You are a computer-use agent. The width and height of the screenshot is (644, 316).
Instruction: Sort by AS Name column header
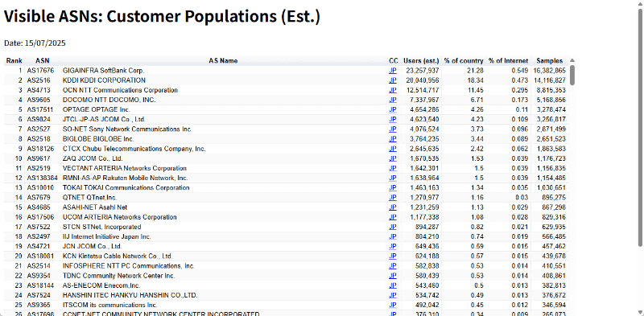[223, 61]
